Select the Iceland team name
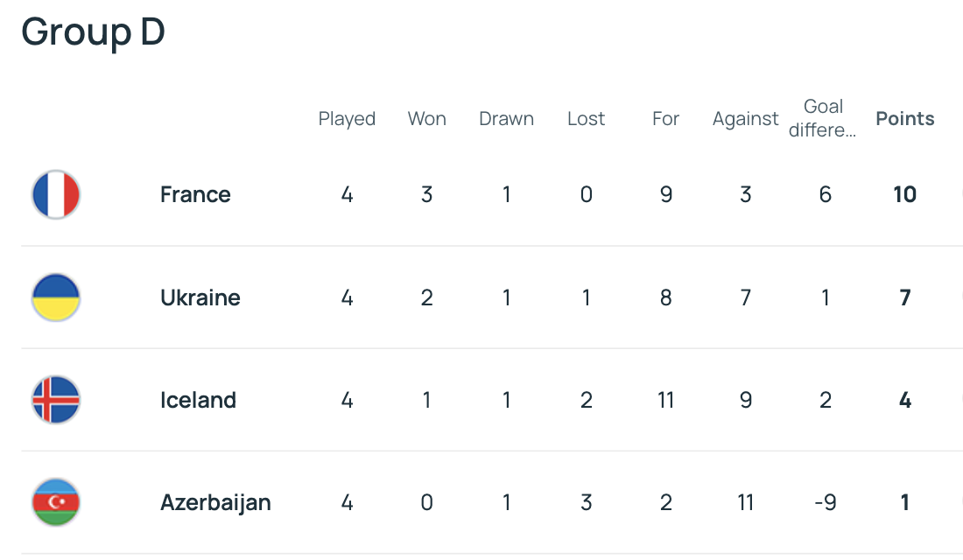 point(198,400)
